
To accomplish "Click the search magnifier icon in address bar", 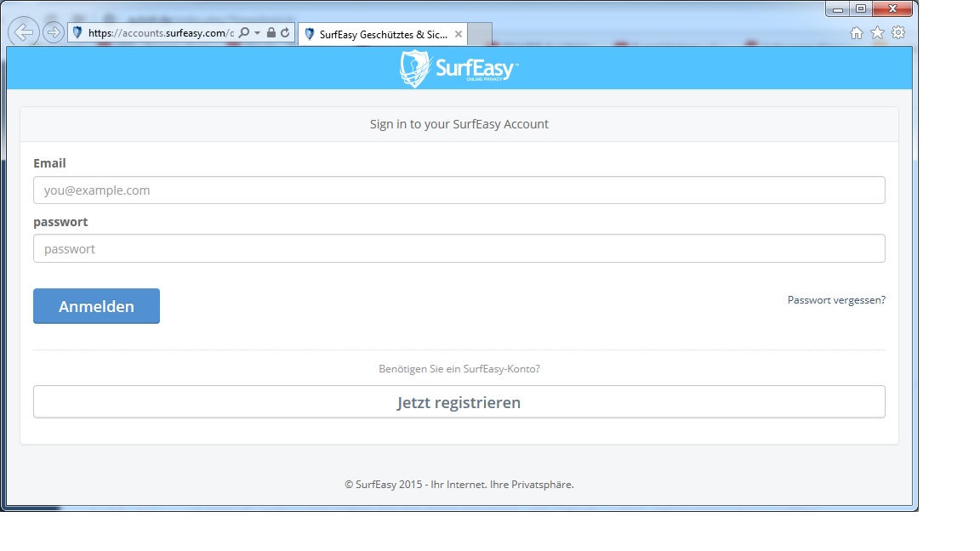I will point(245,33).
